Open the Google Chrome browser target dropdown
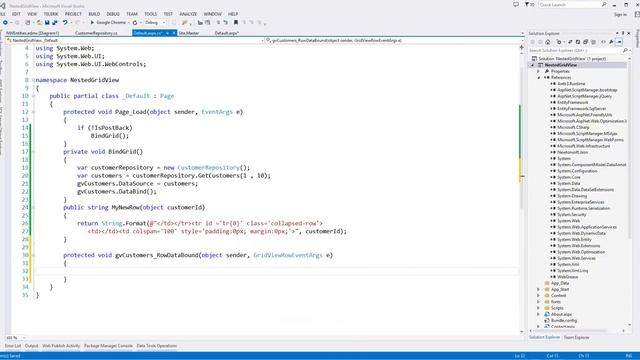640x360 pixels. (128, 22)
